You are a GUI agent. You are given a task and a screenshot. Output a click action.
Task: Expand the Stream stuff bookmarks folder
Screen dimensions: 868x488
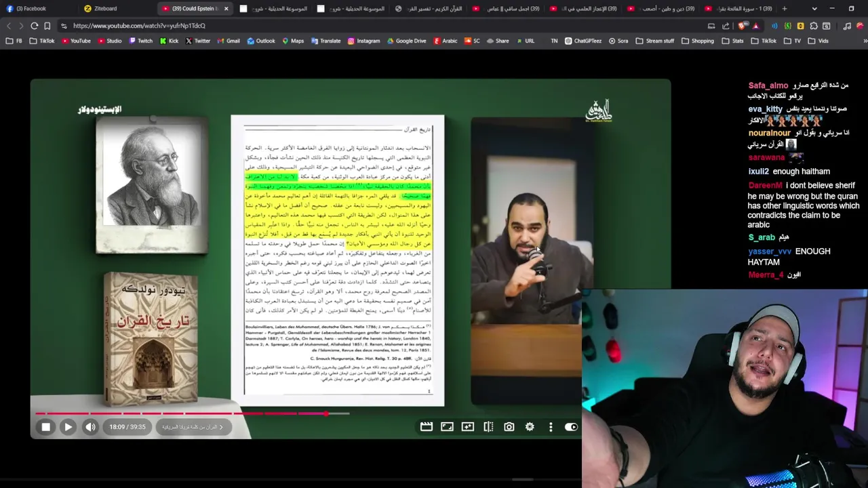(x=655, y=41)
